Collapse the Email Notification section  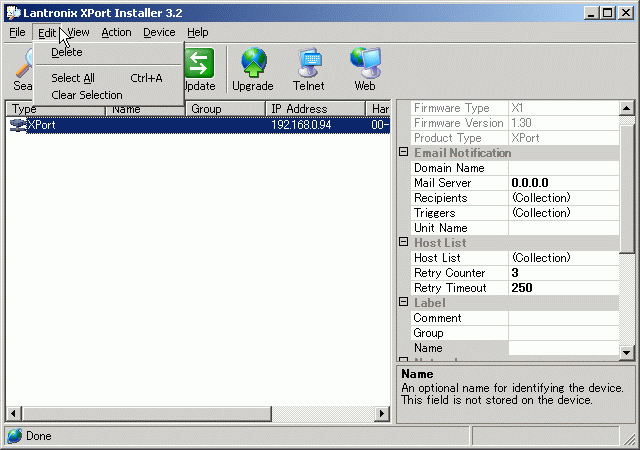[x=403, y=152]
